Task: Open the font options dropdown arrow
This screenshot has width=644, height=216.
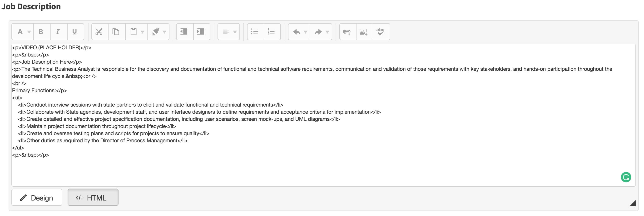Action: tap(29, 32)
